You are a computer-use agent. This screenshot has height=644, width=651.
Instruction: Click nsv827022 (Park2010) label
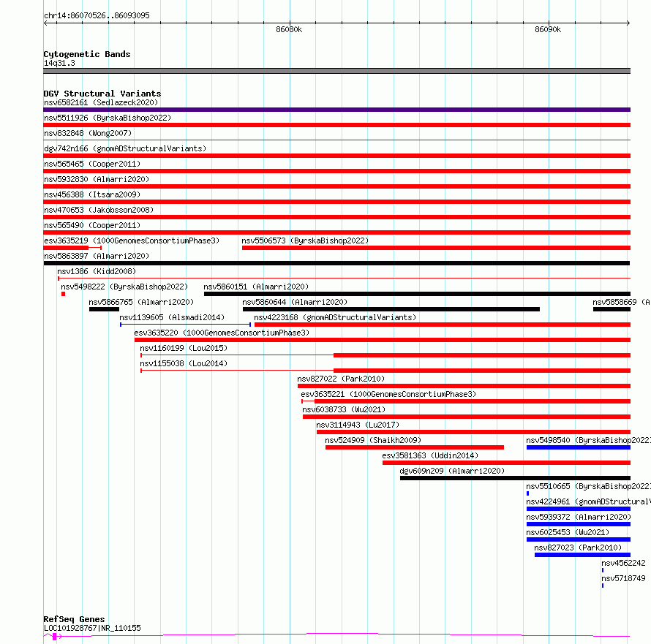(x=341, y=379)
